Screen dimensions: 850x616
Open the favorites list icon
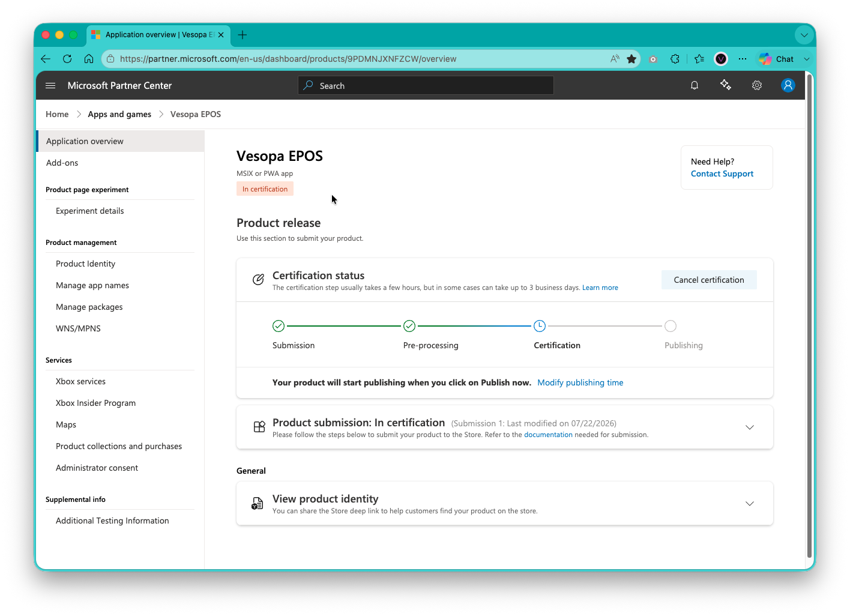click(699, 59)
